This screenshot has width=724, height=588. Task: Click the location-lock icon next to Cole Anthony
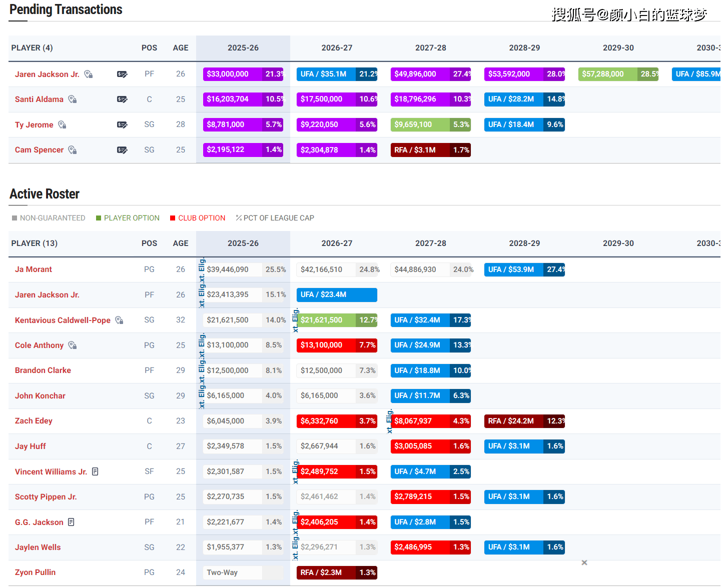point(73,345)
